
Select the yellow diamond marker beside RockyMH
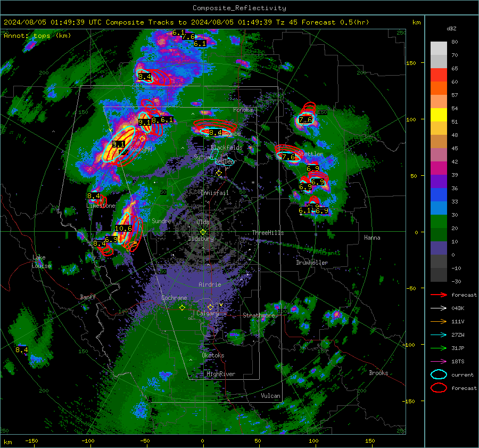point(142,139)
